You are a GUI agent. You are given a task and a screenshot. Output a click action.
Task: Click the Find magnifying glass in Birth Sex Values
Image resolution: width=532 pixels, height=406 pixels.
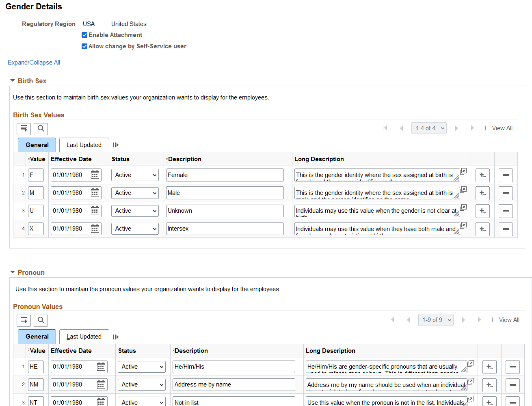[x=41, y=129]
